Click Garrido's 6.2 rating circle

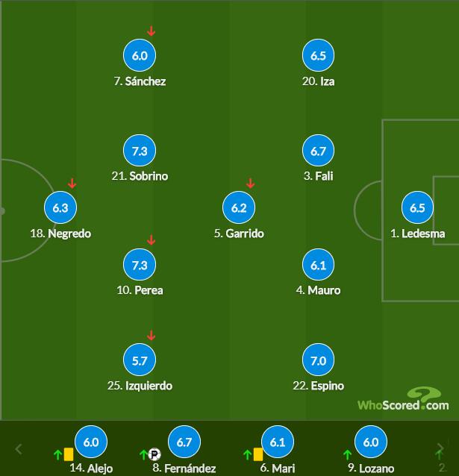(239, 208)
